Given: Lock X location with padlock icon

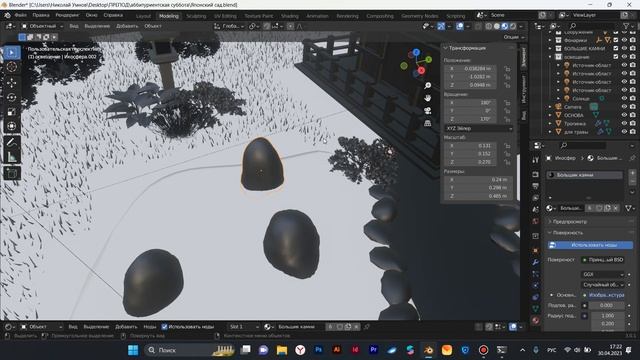Looking at the screenshot, I should [x=507, y=69].
